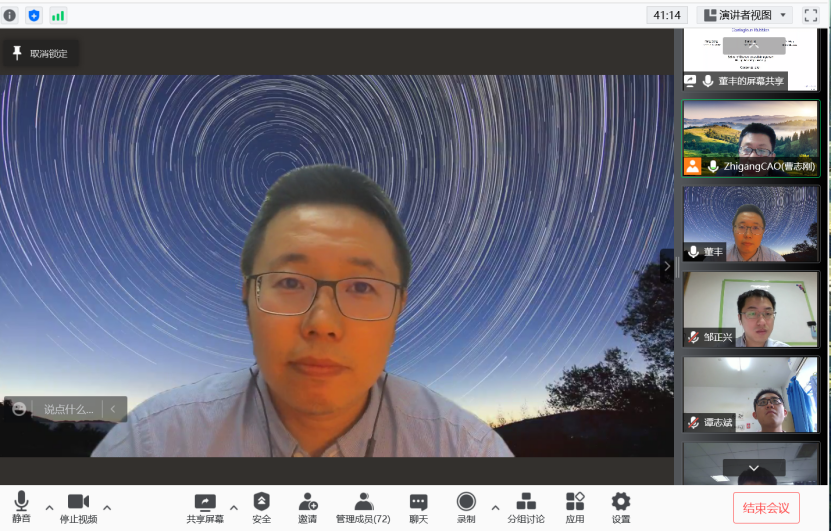The image size is (831, 531).
Task: Expand share options arrow beside 共享屏幕
Action: pos(234,508)
